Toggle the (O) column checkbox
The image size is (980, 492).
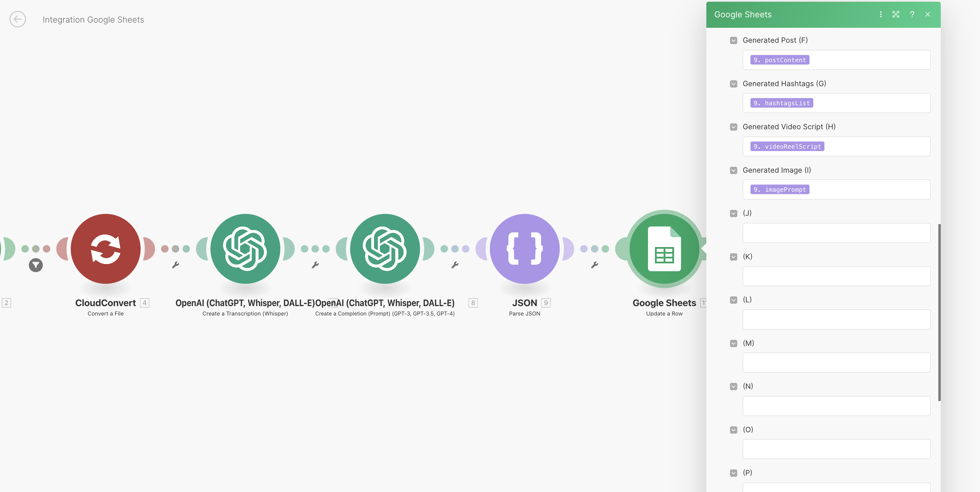point(733,430)
